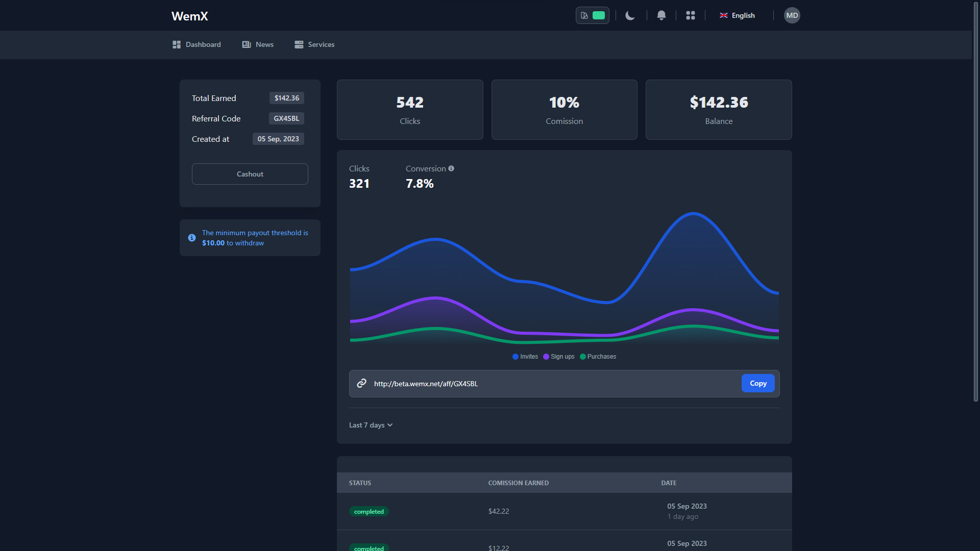Click the 1 day ago timestamp
980x551 pixels.
click(x=683, y=516)
